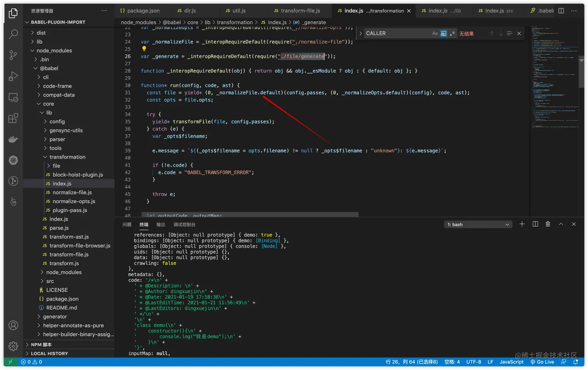This screenshot has width=588, height=370.
Task: Switch to the transform-file.js editor tab
Action: click(x=301, y=11)
